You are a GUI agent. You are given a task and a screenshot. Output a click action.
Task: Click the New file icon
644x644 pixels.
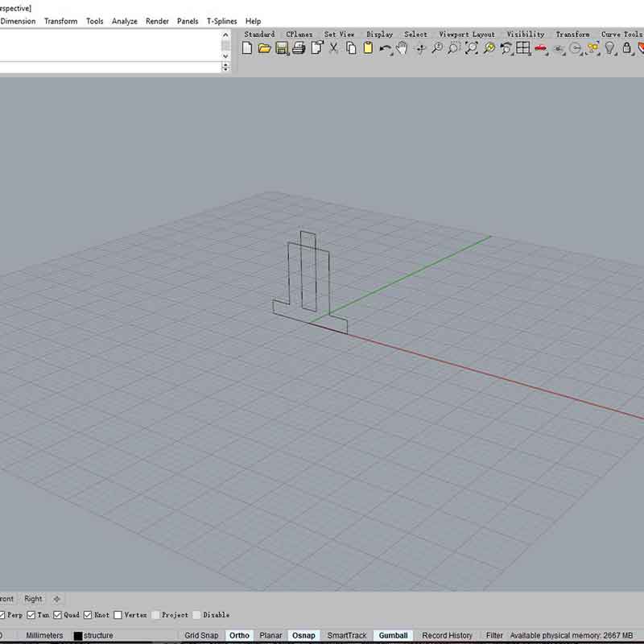(247, 48)
